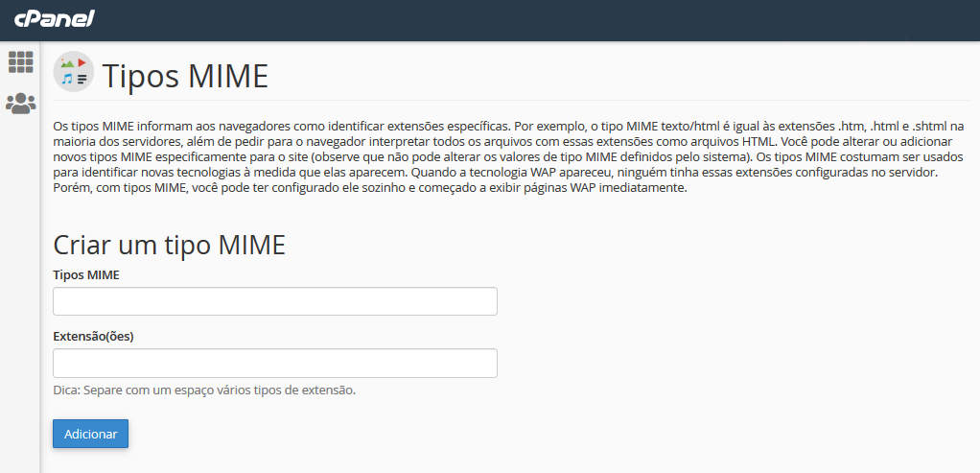Viewport: 980px width, 473px height.
Task: Click the MIME types description paragraph
Action: coord(508,156)
